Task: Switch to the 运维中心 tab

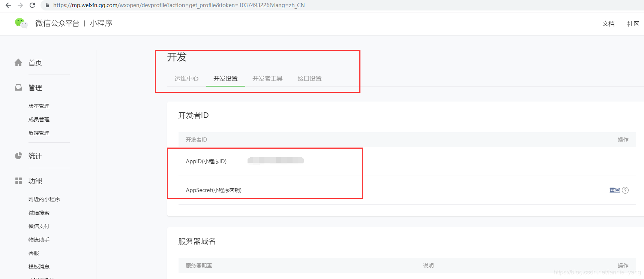Action: 186,79
